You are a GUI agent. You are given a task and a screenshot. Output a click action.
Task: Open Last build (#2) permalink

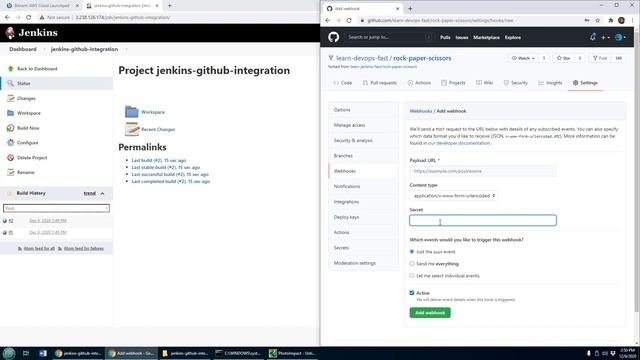click(x=158, y=160)
